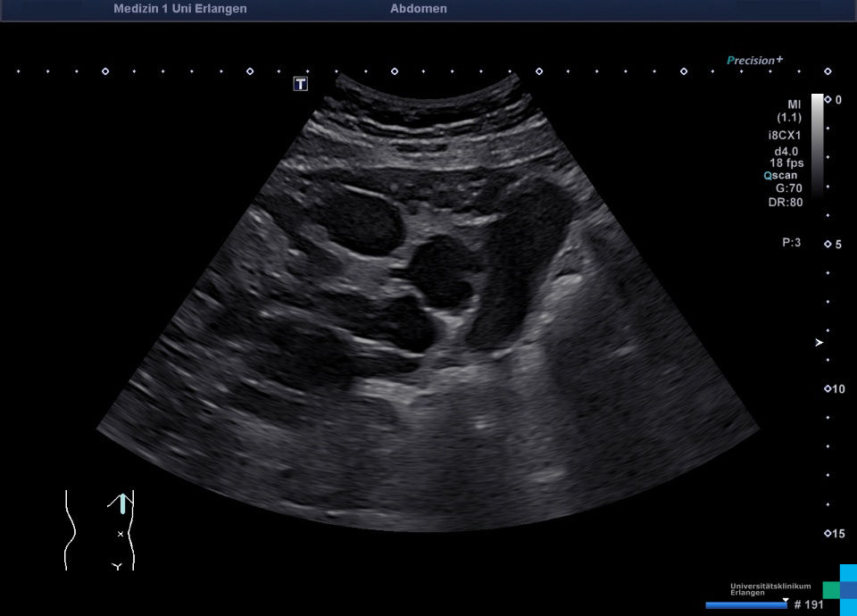Click the i8CX1 transducer label
This screenshot has width=857, height=616.
786,135
